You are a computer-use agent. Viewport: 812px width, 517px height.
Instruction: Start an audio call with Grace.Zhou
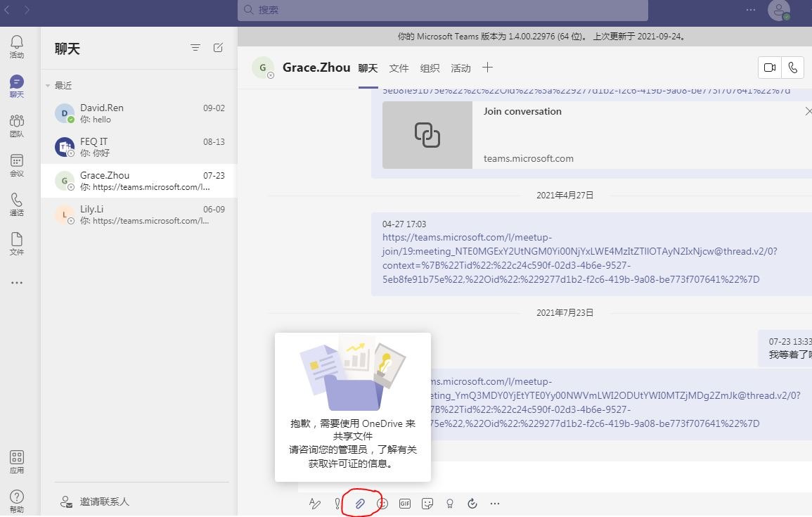(792, 68)
